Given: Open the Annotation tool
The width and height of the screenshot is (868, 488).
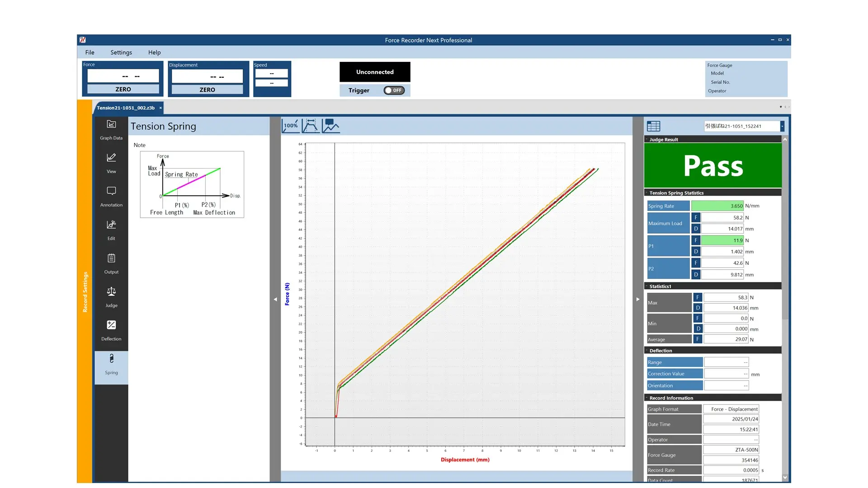Looking at the screenshot, I should tap(111, 196).
